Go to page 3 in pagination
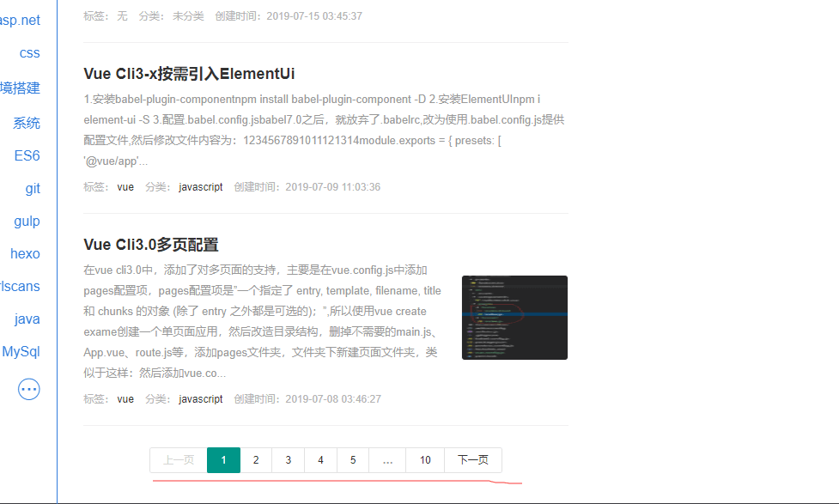The height and width of the screenshot is (504, 839). coord(288,460)
